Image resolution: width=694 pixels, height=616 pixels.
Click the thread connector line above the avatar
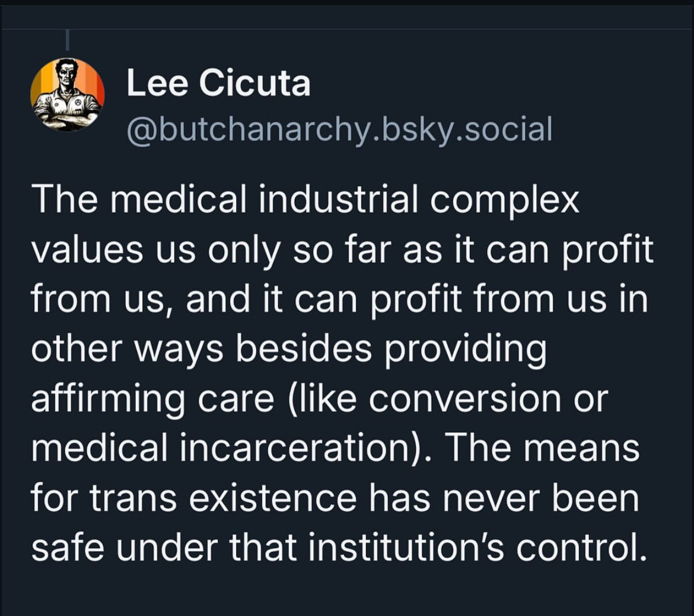(68, 40)
